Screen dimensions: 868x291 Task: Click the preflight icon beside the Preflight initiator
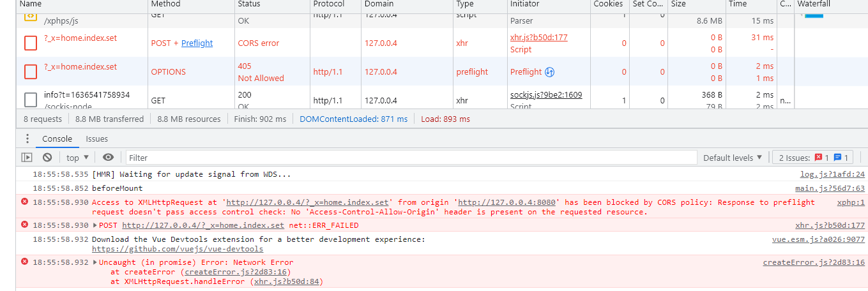tap(549, 72)
